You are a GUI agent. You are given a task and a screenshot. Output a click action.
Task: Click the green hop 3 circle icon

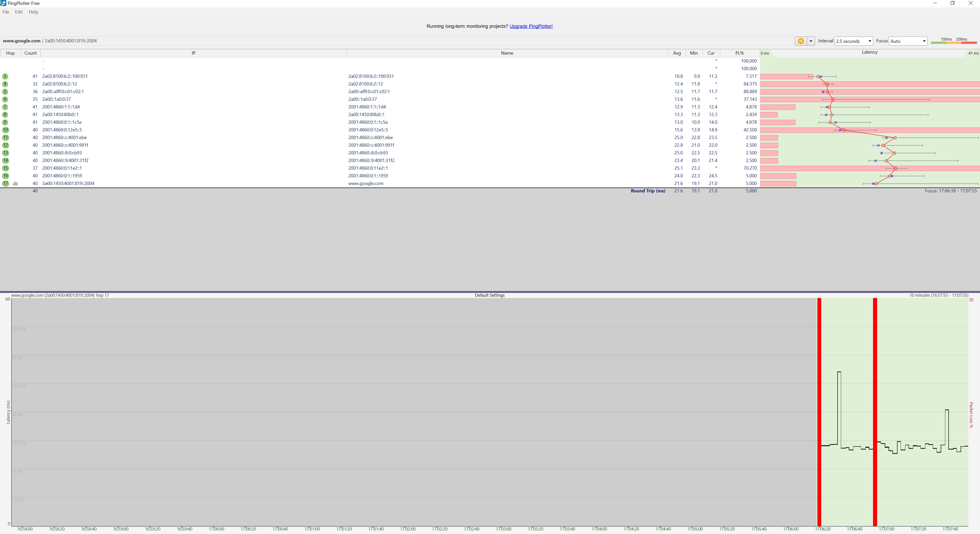pos(5,77)
